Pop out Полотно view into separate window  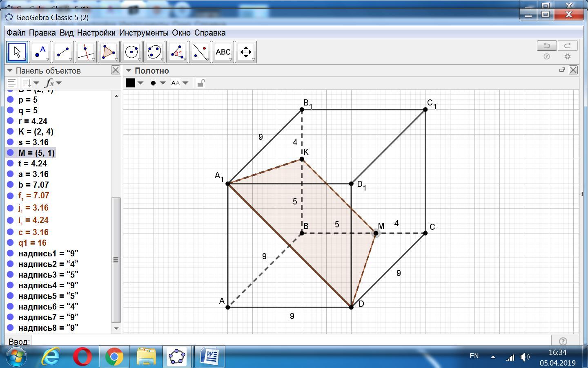click(562, 70)
